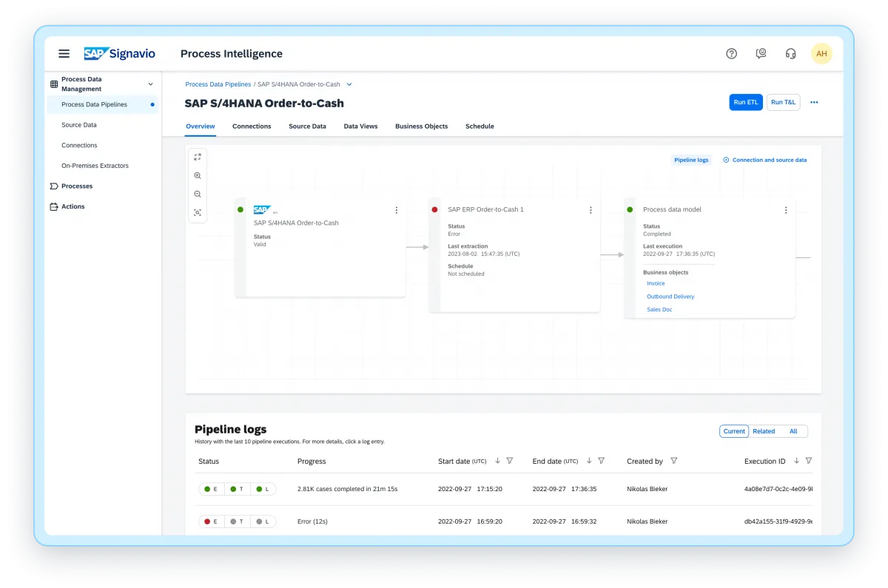Image resolution: width=888 pixels, height=588 pixels.
Task: Toggle the Pipeline logs view button
Action: 691,160
